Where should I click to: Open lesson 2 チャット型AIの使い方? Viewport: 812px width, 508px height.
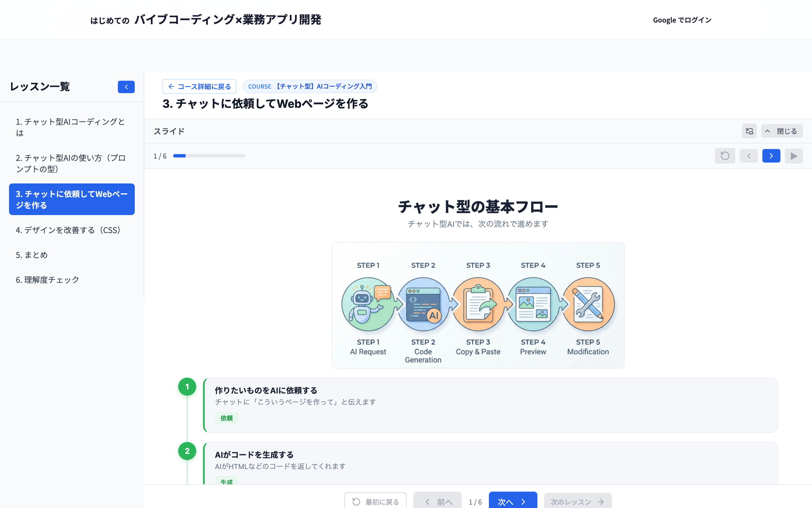pos(72,163)
